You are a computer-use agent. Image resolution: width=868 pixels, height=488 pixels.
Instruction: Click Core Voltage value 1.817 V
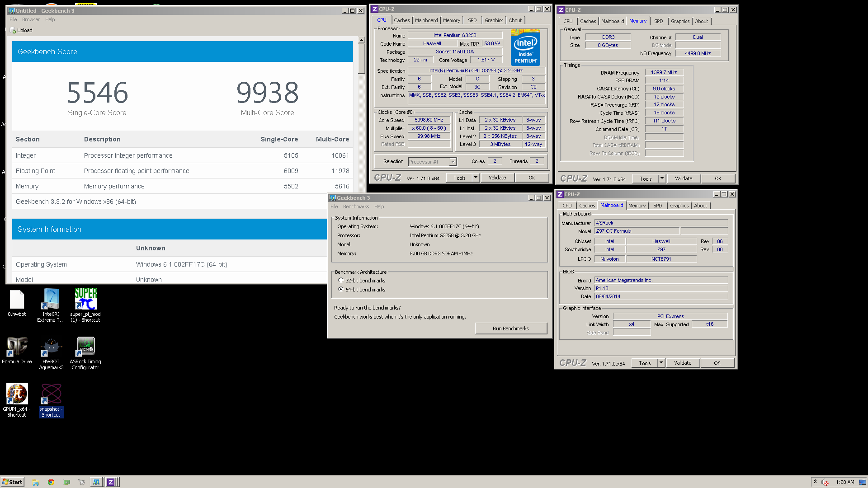[x=486, y=60]
